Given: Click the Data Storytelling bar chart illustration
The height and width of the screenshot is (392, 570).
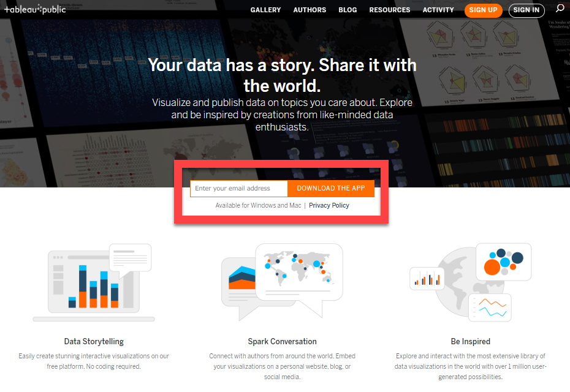Looking at the screenshot, I should coord(94,282).
